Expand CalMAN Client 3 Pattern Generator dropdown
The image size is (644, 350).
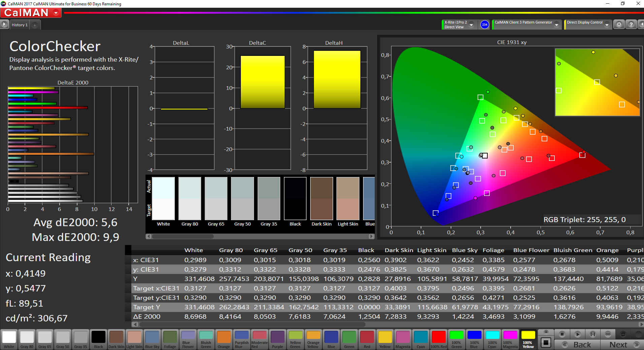556,25
